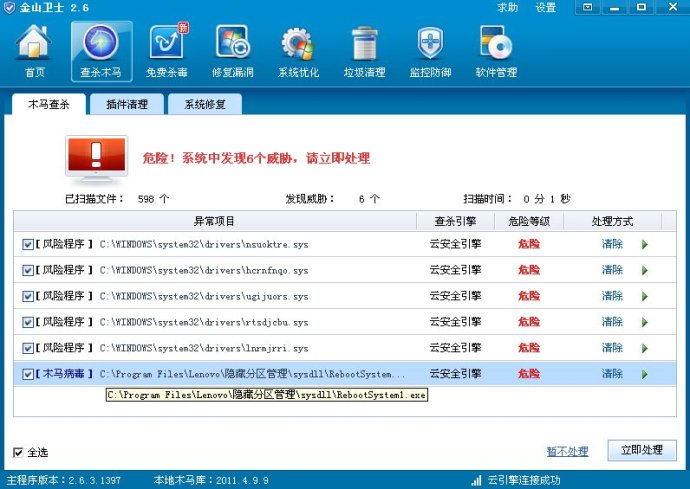Open action arrow for hcrnfnqo.sys row
Screen dimensions: 690x489
tap(645, 270)
